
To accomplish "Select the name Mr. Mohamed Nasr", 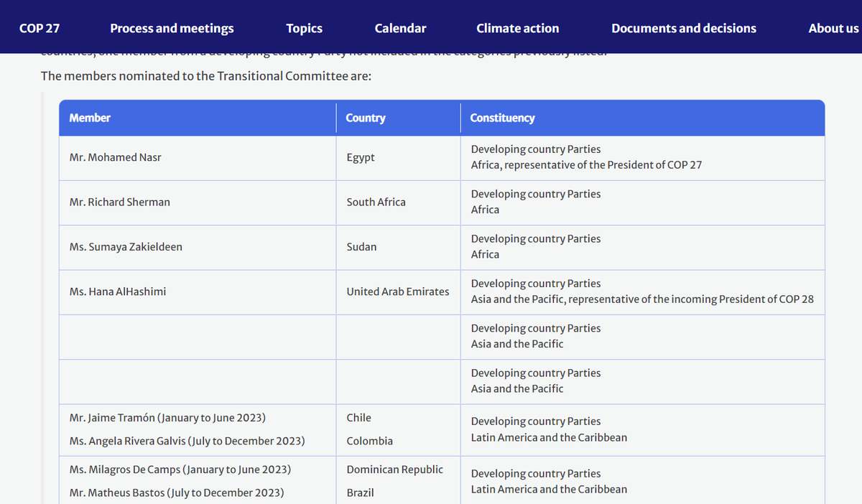I will [x=116, y=157].
